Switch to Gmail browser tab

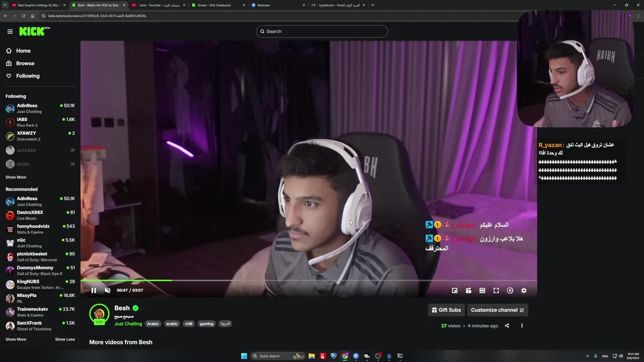pos(338,5)
